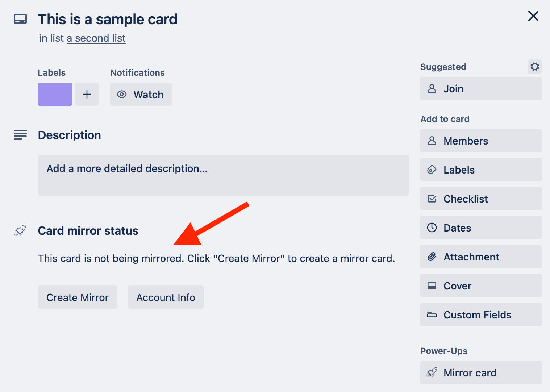The width and height of the screenshot is (550, 392).
Task: Open Attachment via the paperclip icon
Action: (432, 257)
